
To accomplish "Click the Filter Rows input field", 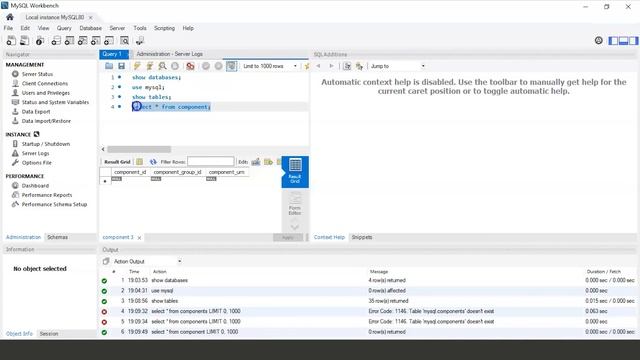I will point(211,162).
